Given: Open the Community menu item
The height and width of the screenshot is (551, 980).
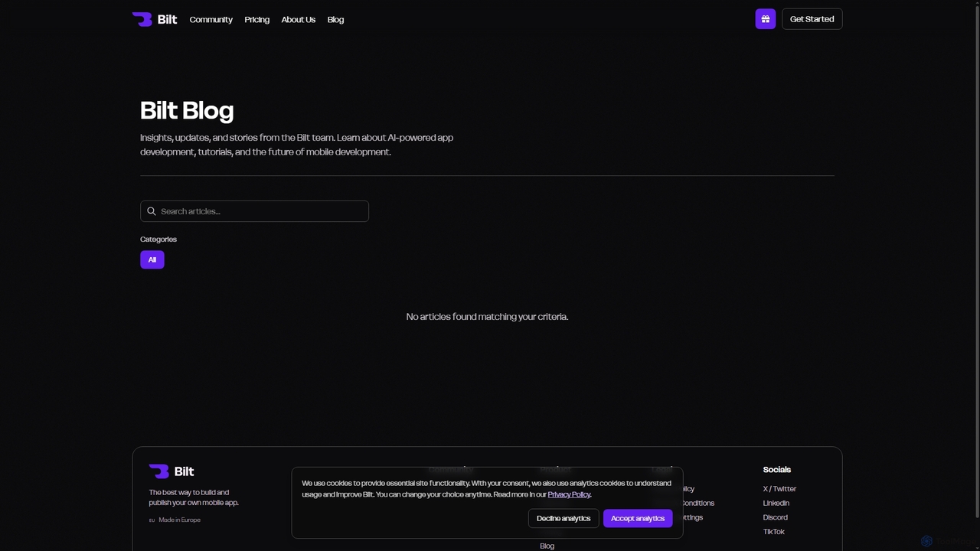Looking at the screenshot, I should [211, 20].
